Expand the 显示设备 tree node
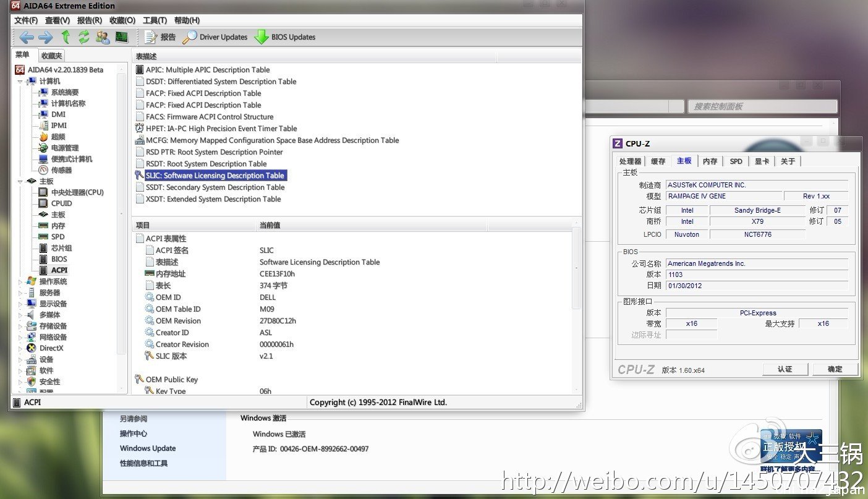The height and width of the screenshot is (499, 868). (x=20, y=304)
